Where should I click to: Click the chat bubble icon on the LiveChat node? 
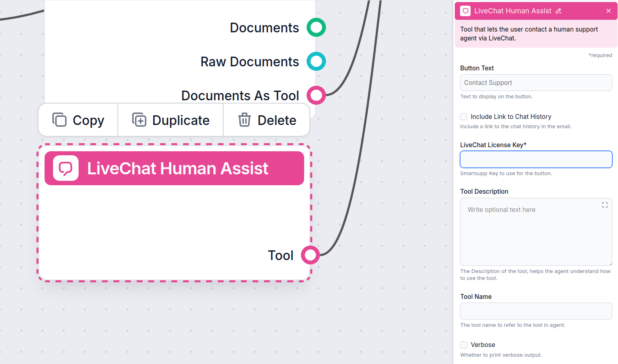pos(66,168)
